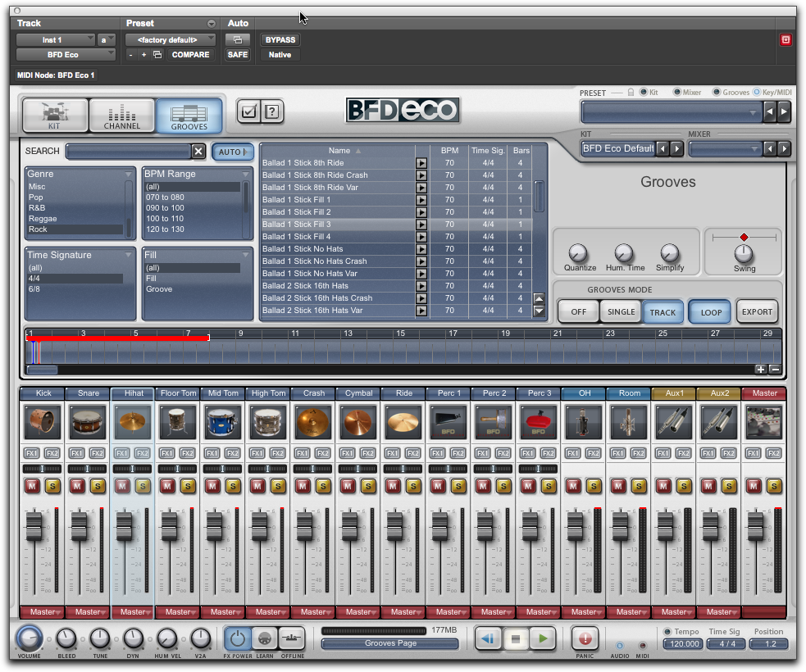Click the Quantize knob
The height and width of the screenshot is (672, 806).
(578, 253)
